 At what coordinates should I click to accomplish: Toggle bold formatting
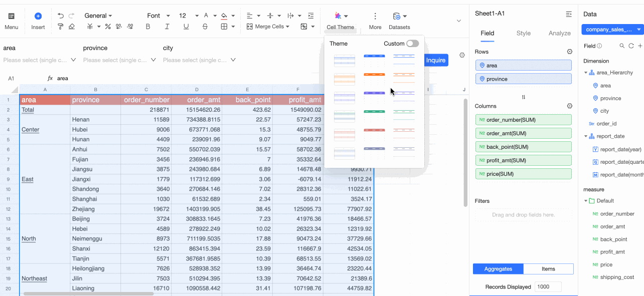(x=148, y=27)
